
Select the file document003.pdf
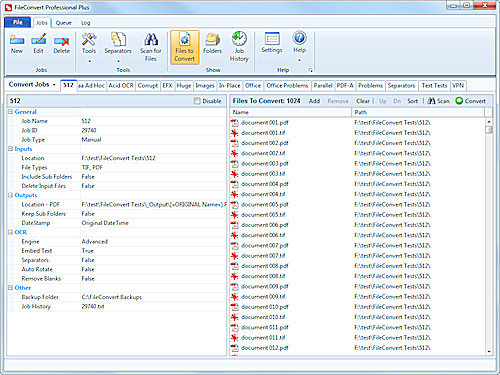pyautogui.click(x=265, y=164)
